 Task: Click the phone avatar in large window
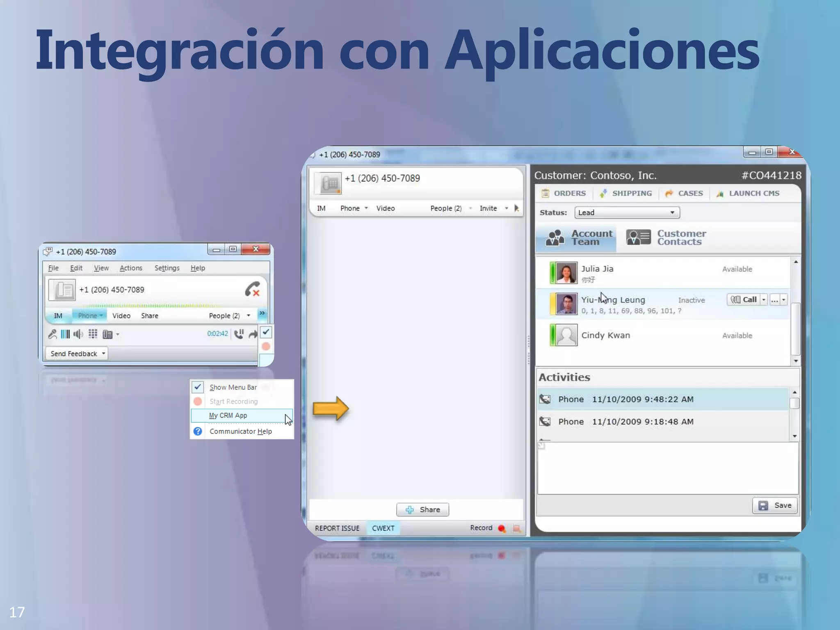328,183
